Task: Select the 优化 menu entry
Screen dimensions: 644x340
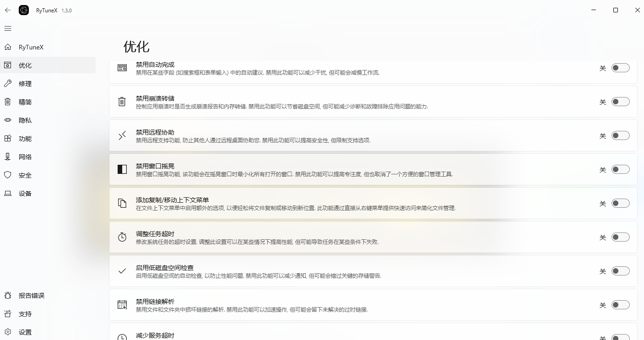Action: (x=25, y=65)
